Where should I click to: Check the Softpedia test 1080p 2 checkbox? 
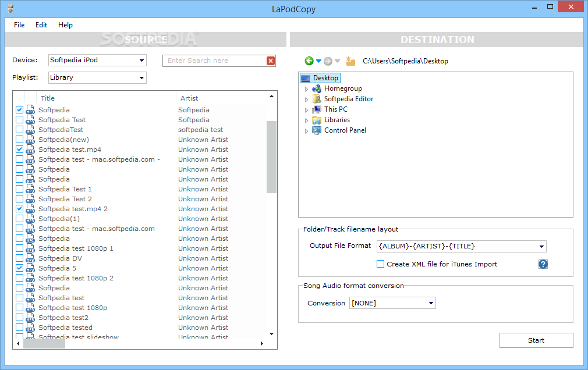point(19,277)
